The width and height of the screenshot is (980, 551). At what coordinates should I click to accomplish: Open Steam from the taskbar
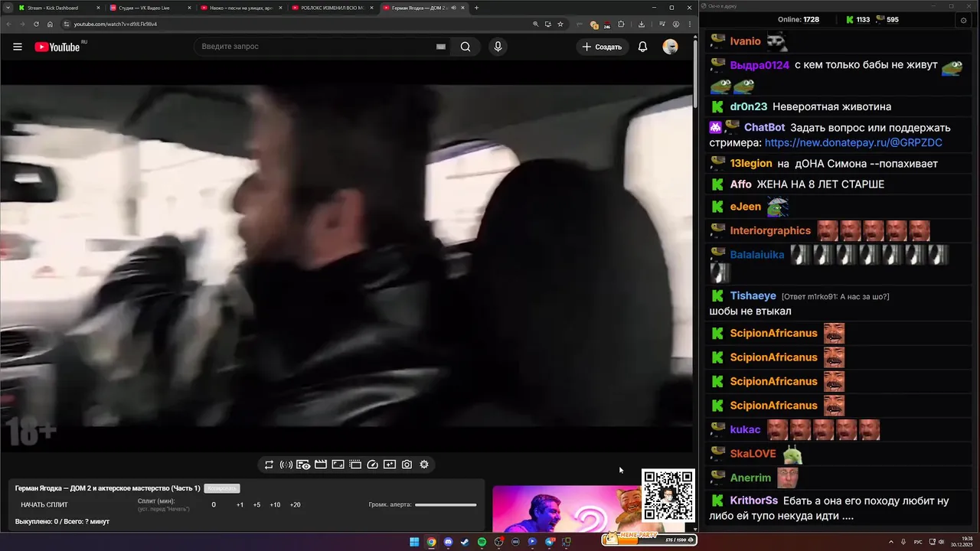point(465,542)
